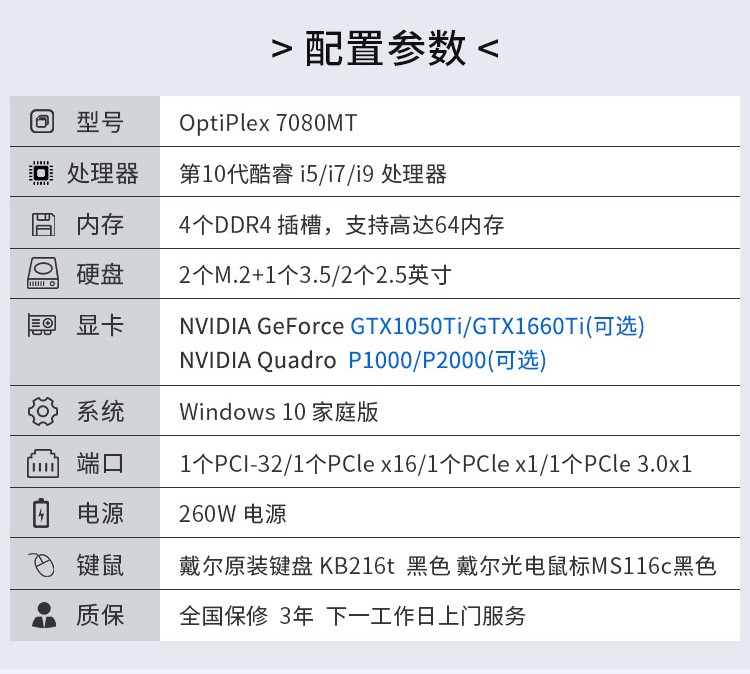Image resolution: width=750 pixels, height=674 pixels.
Task: Click the hard drive (硬盘) icon
Action: click(x=43, y=274)
